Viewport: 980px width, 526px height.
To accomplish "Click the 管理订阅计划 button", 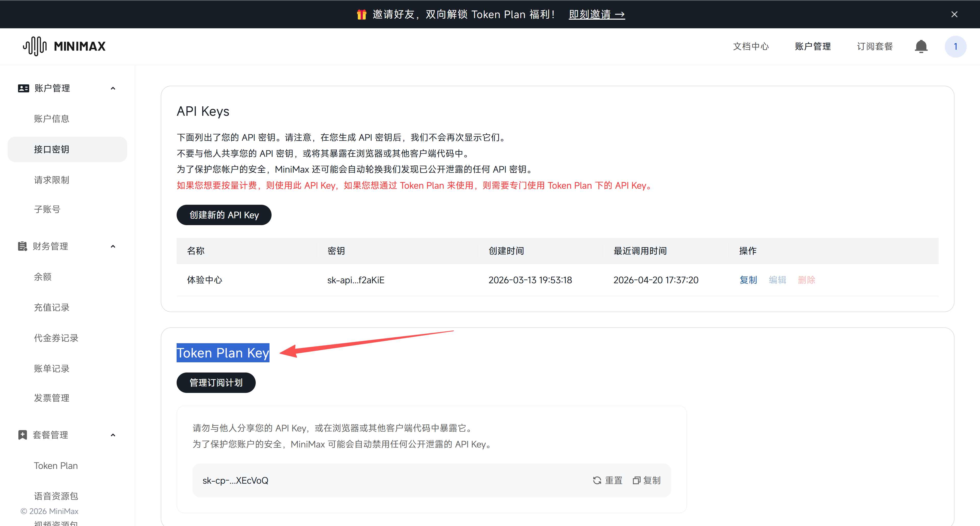I will pyautogui.click(x=216, y=382).
